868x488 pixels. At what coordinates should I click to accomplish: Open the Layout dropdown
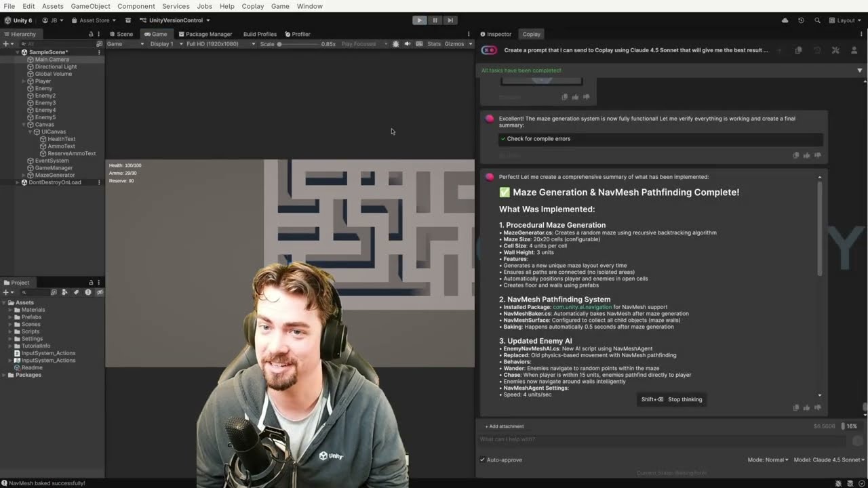tap(846, 20)
